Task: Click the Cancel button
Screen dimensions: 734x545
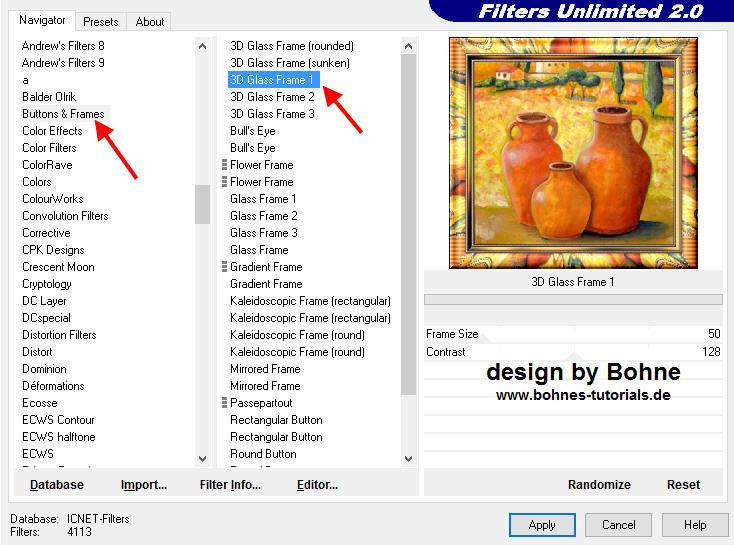Action: pyautogui.click(x=618, y=524)
